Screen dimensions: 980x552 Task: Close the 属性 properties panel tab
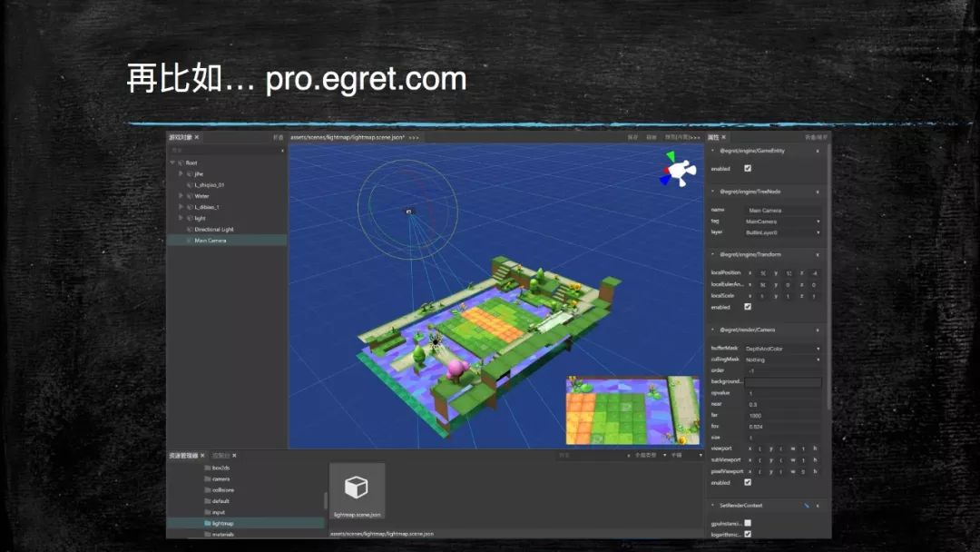(x=724, y=137)
